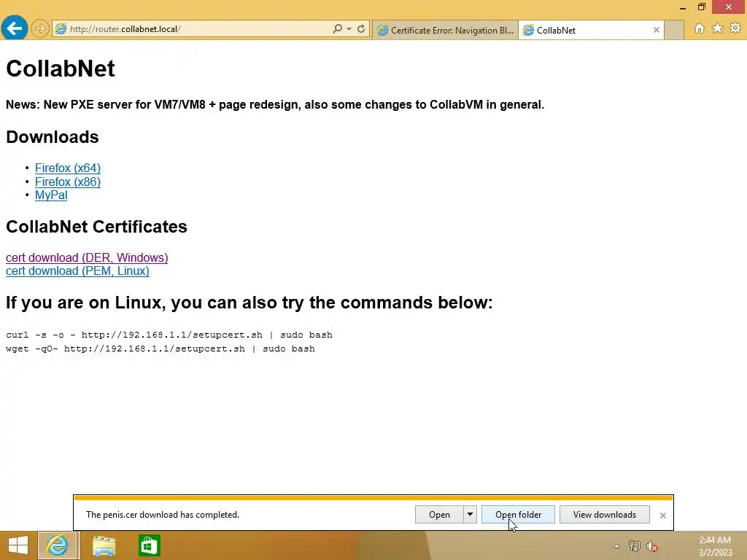This screenshot has height=560, width=747.
Task: Click cert download (DER, Windows) link
Action: tap(87, 257)
